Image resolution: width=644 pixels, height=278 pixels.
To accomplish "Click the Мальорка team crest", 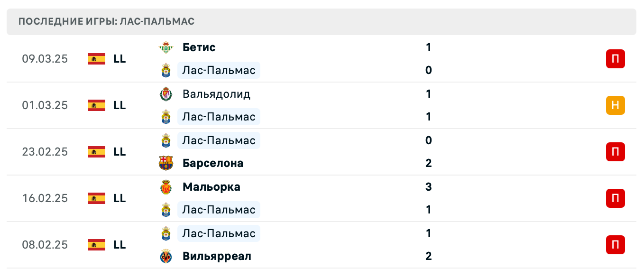I will tap(167, 187).
